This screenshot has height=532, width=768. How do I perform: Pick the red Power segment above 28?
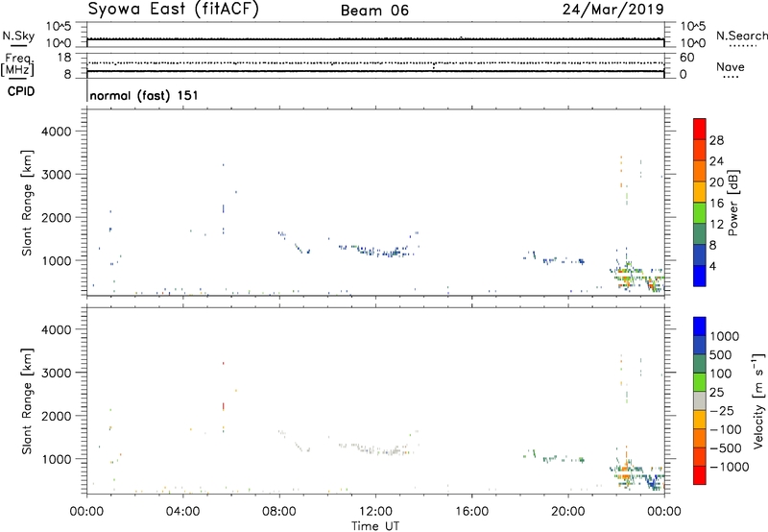pyautogui.click(x=700, y=129)
